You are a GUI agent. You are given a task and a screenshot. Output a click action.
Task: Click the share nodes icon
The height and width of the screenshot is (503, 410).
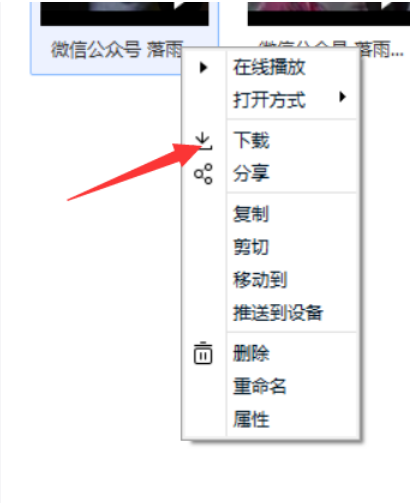(203, 174)
